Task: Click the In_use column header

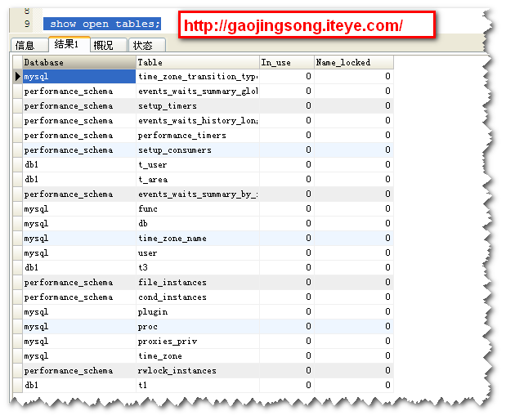Action: click(x=287, y=62)
